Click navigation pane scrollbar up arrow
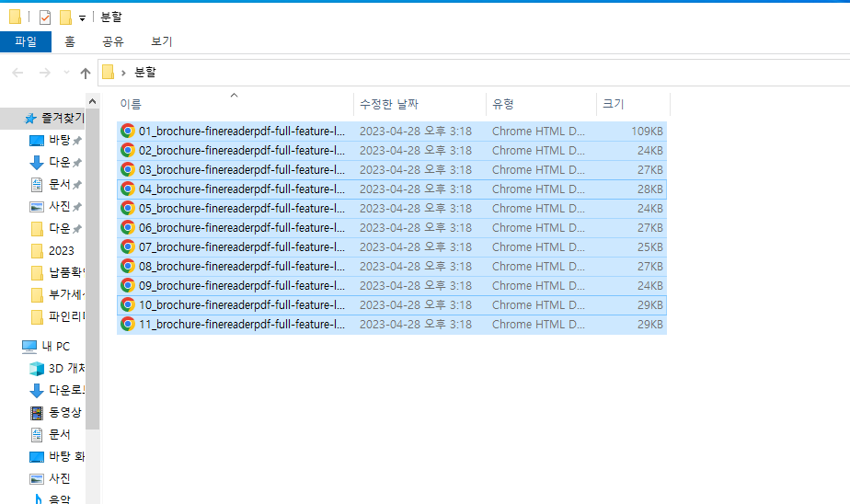Screen dimensions: 850x504 (92, 101)
